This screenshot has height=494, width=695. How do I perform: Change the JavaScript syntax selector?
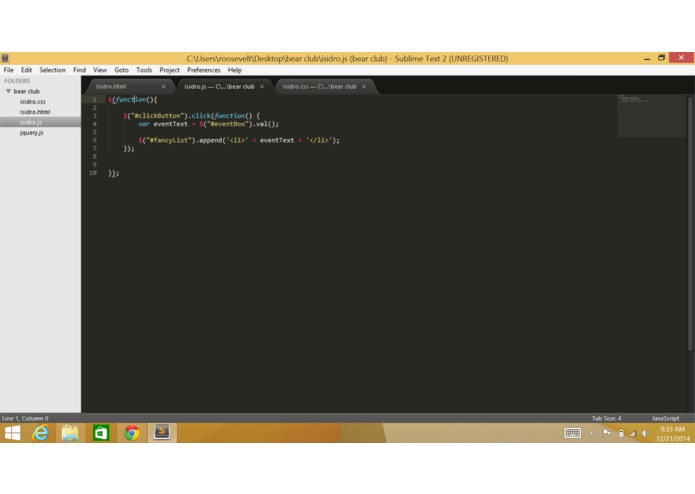click(x=665, y=418)
